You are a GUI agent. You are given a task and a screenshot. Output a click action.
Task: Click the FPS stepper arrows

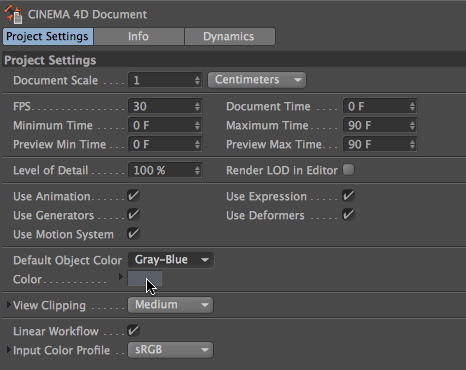pos(197,107)
